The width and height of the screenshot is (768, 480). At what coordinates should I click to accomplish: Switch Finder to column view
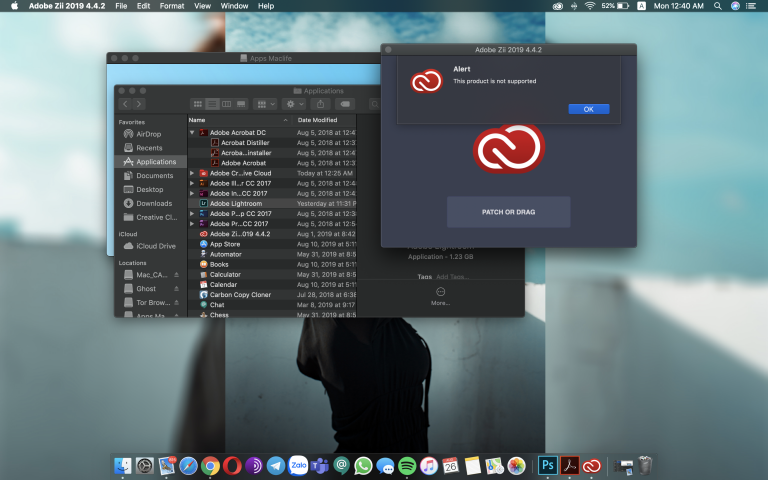click(226, 104)
